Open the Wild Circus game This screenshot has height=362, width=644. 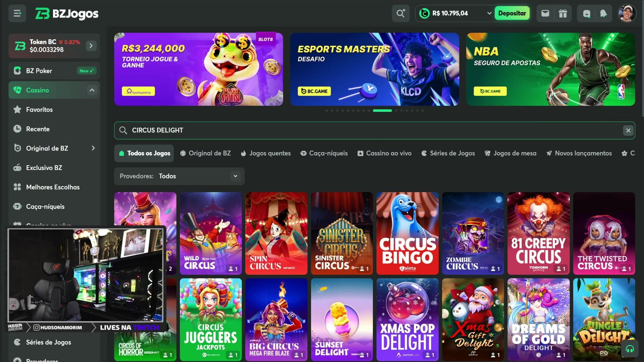(211, 233)
